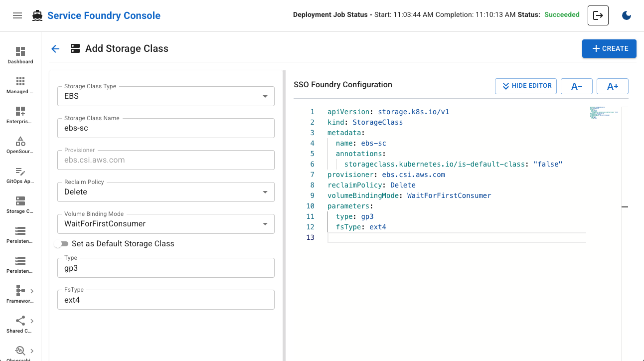Click inside the Storage Class Name field

click(x=165, y=128)
